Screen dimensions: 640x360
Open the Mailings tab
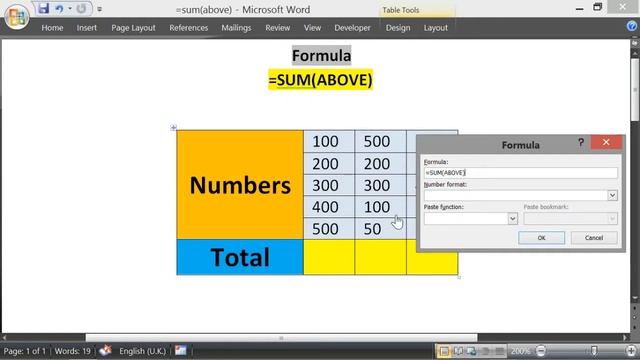coord(236,28)
